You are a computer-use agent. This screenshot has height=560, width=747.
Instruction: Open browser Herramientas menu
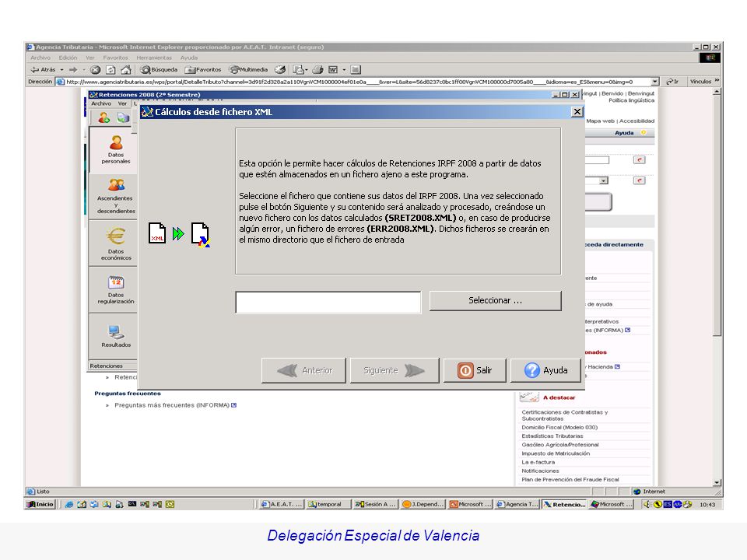[154, 58]
